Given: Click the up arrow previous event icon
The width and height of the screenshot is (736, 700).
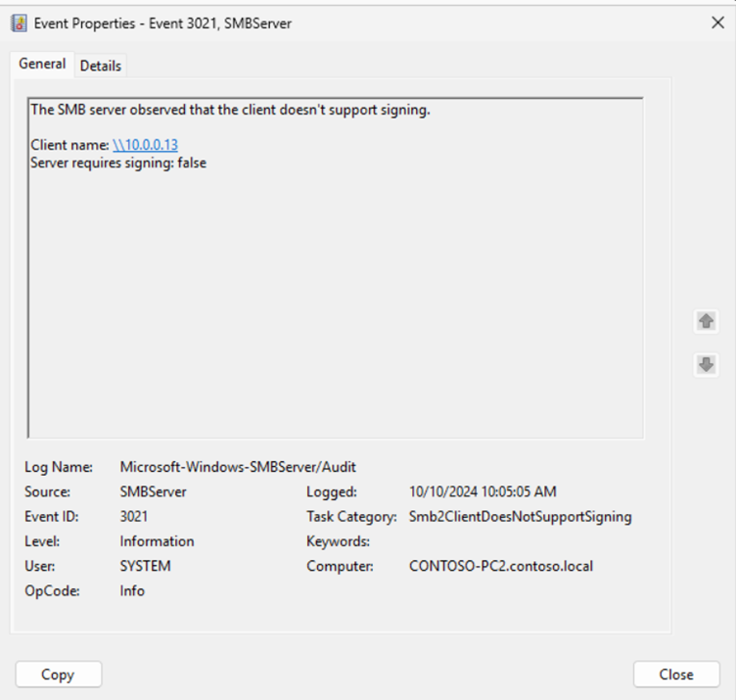Looking at the screenshot, I should (x=706, y=321).
